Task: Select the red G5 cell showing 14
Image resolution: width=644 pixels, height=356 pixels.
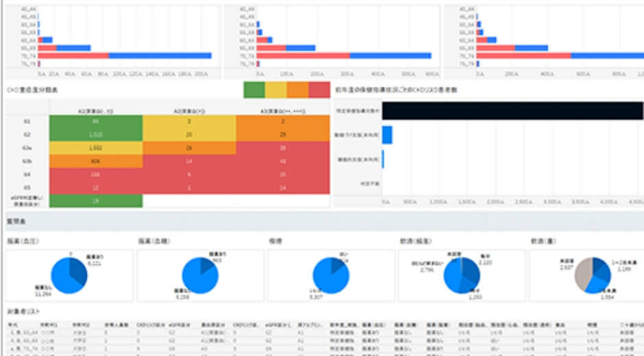Action: (x=283, y=188)
